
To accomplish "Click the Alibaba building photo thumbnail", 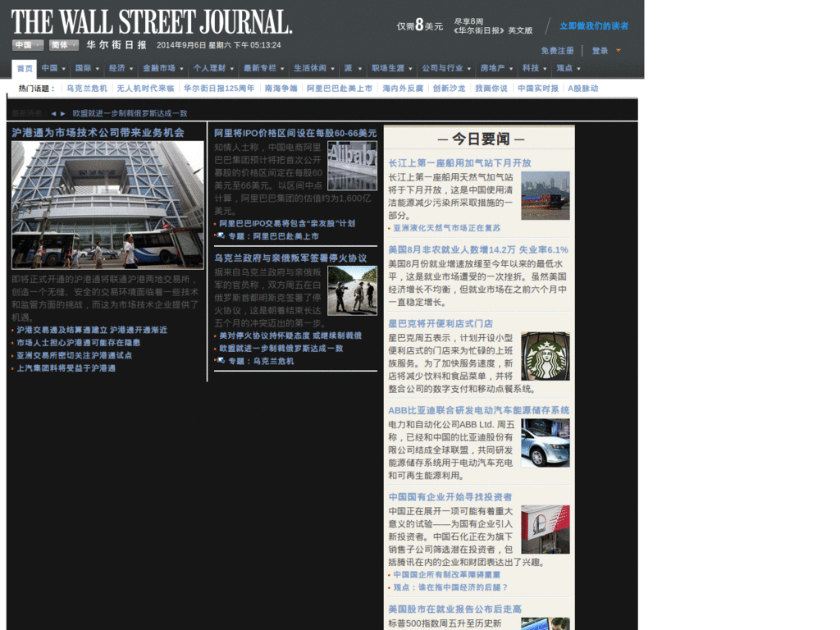I will (353, 165).
